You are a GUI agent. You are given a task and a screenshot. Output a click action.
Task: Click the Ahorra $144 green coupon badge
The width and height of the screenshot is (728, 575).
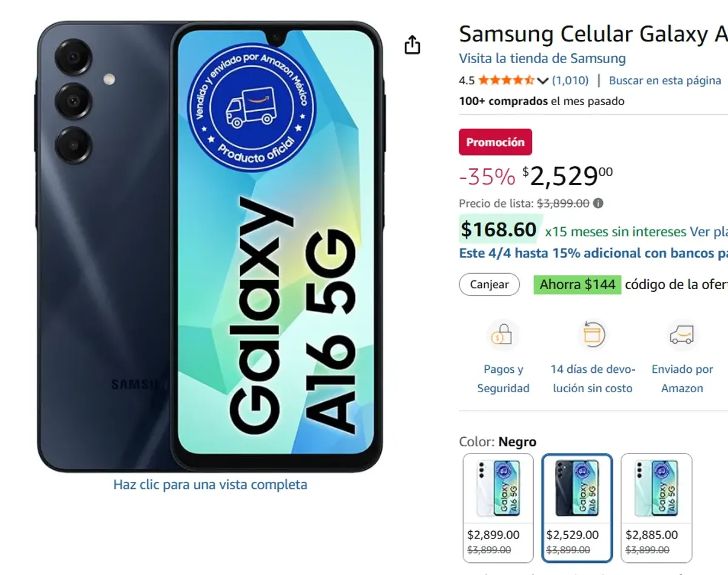[x=576, y=284]
